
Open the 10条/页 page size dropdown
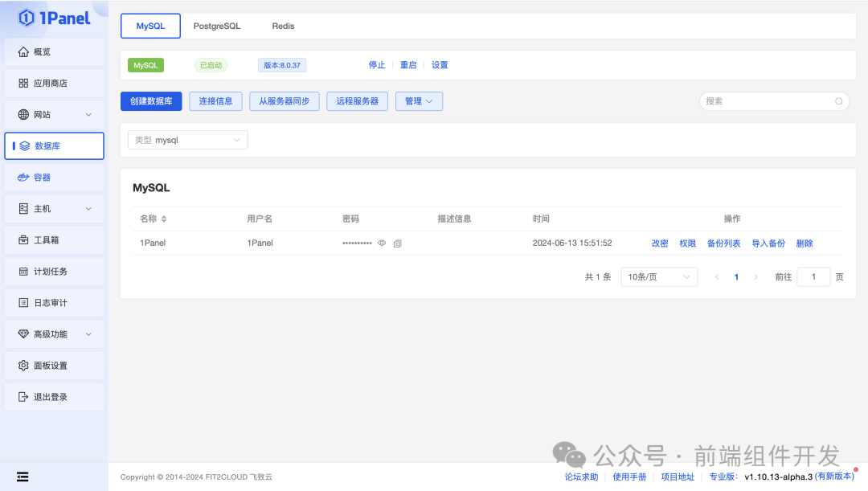pyautogui.click(x=658, y=276)
